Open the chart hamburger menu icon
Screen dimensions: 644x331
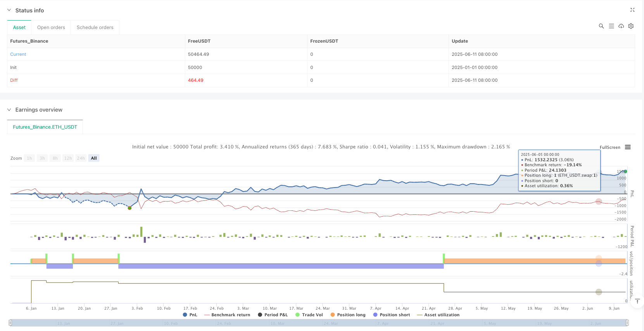pos(628,147)
